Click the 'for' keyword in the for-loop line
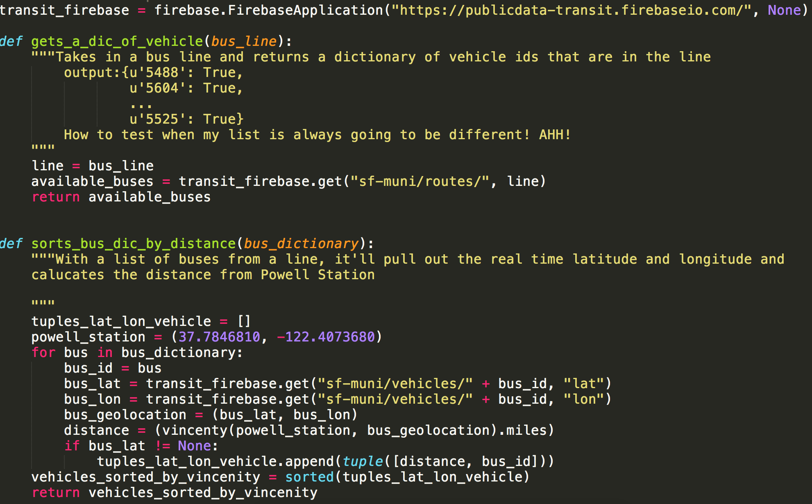The height and width of the screenshot is (504, 812). [43, 353]
